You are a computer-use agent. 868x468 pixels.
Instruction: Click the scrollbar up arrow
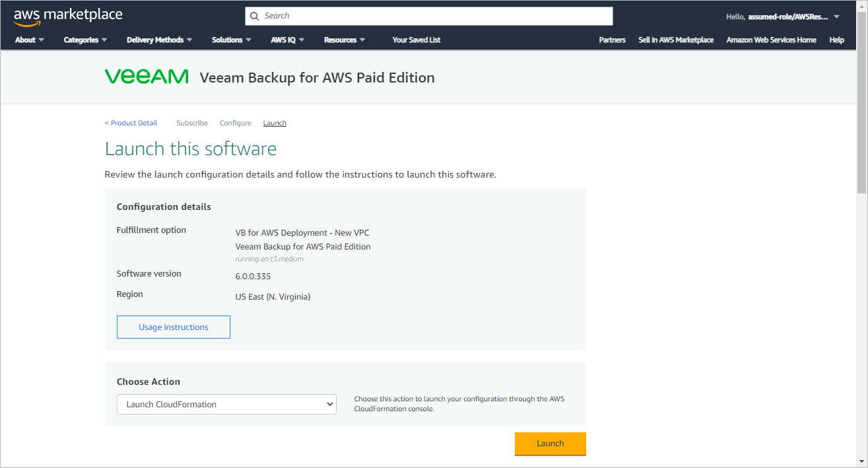pyautogui.click(x=861, y=5)
